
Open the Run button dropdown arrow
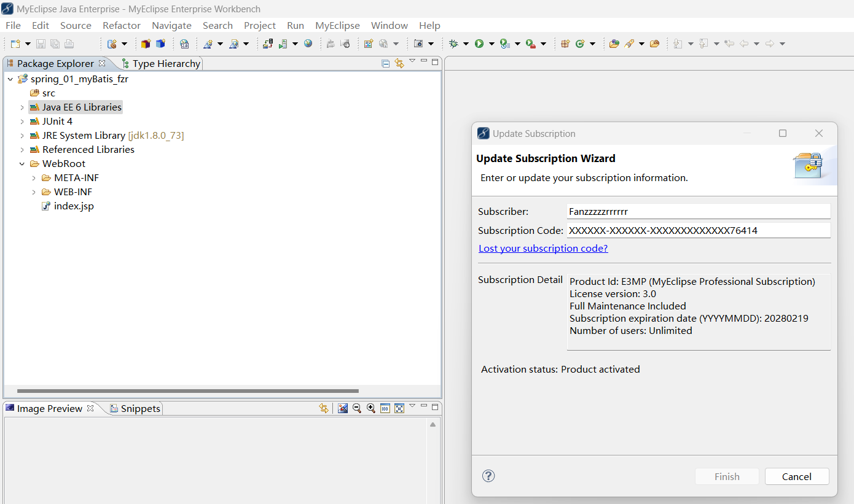click(492, 44)
